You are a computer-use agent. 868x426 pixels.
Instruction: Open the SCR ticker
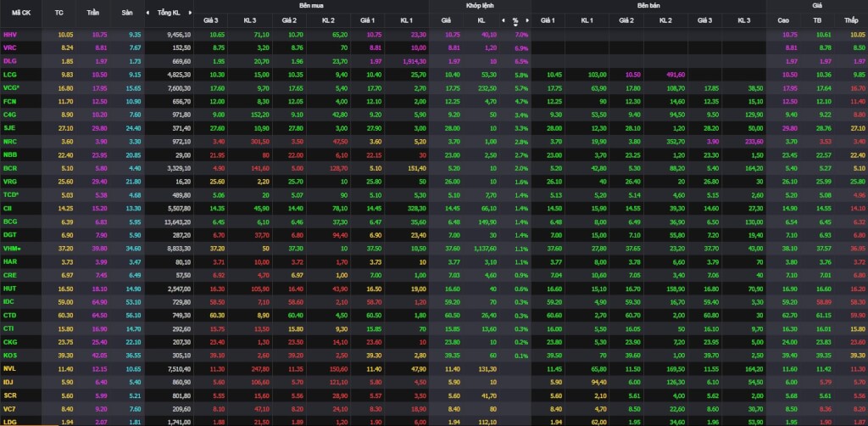coord(10,395)
